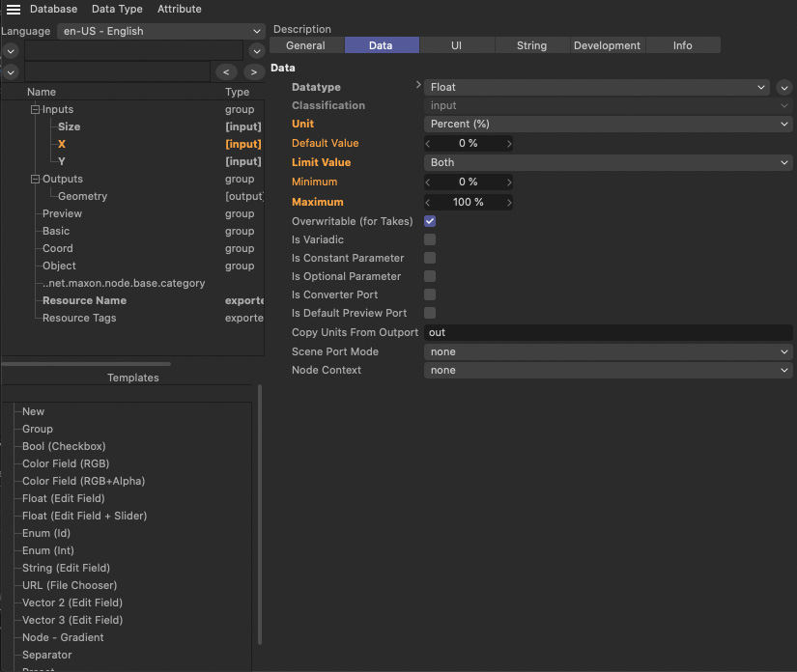
Task: Open the Language dropdown
Action: coord(160,32)
